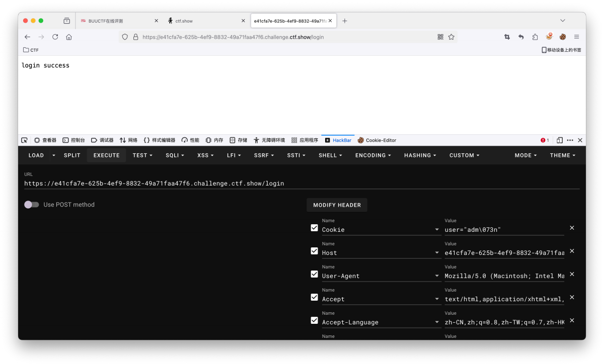Image resolution: width=602 pixels, height=364 pixels.
Task: Click the MODIFY HEADER button
Action: (337, 205)
